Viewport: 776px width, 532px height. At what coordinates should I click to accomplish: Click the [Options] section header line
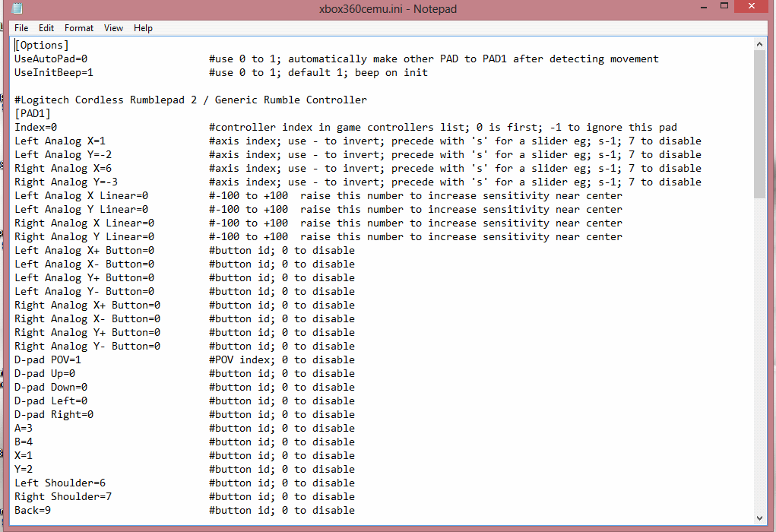(x=42, y=45)
